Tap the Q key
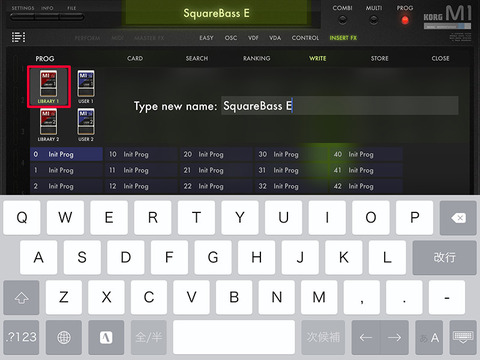Image resolution: width=480 pixels, height=360 pixels. 22,218
